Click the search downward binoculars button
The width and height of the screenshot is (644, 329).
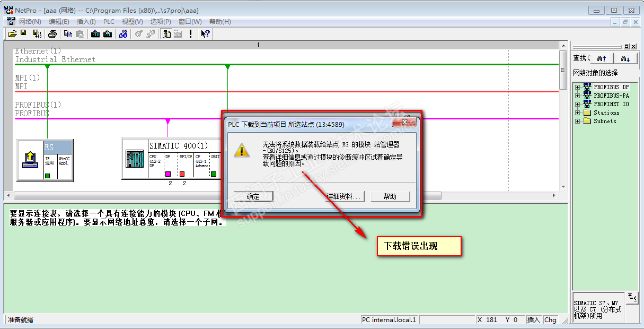pyautogui.click(x=626, y=58)
